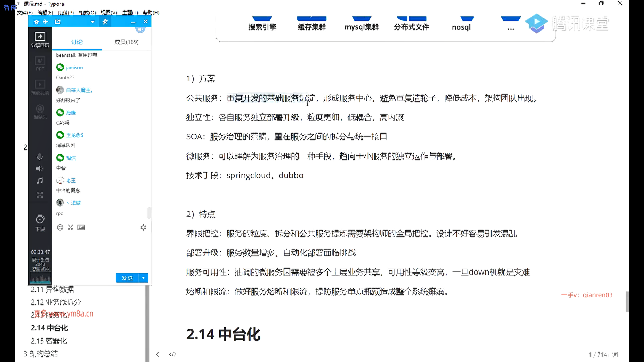Click the music note icon
The height and width of the screenshot is (362, 644).
point(40,181)
